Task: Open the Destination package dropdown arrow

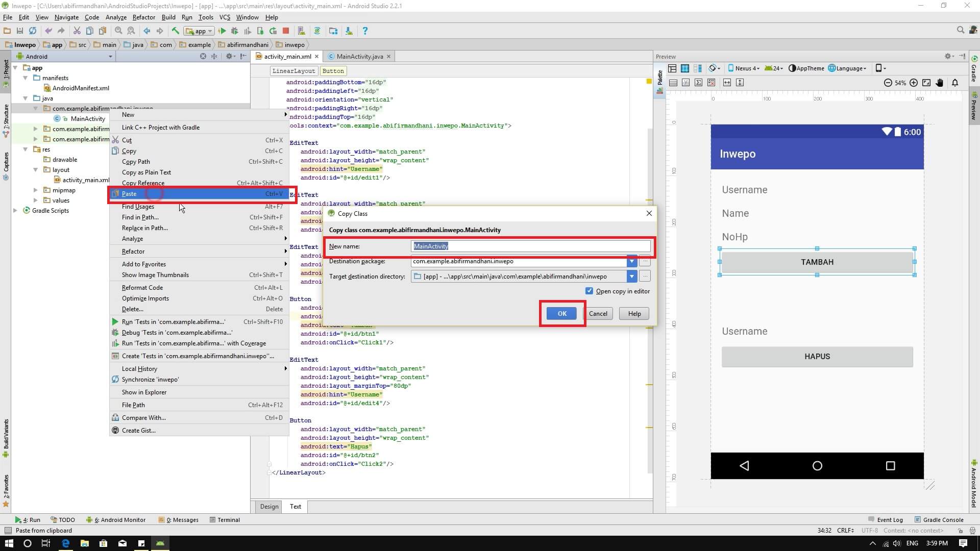Action: (632, 261)
